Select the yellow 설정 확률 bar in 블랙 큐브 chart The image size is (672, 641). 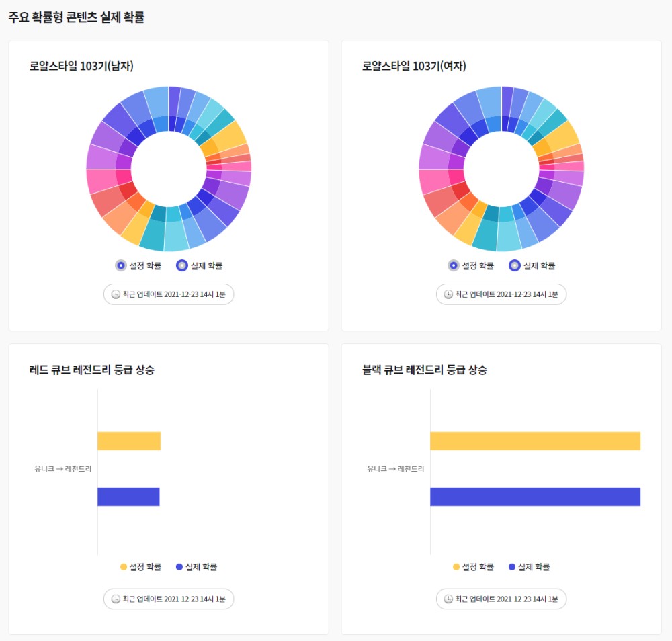click(x=535, y=441)
